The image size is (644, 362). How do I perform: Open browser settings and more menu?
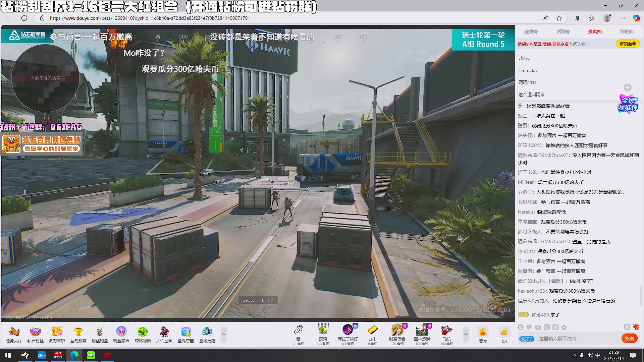click(623, 18)
